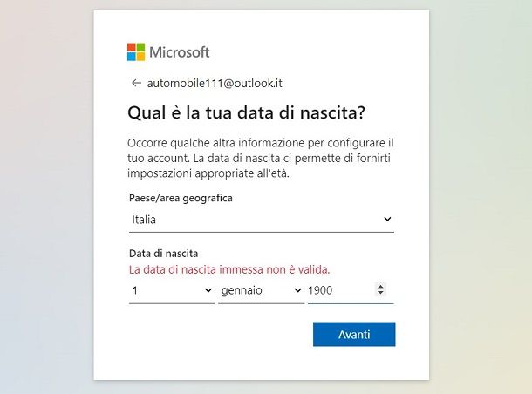Click the blurred background outside the sign-up card
The image size is (532, 394).
(x=47, y=197)
